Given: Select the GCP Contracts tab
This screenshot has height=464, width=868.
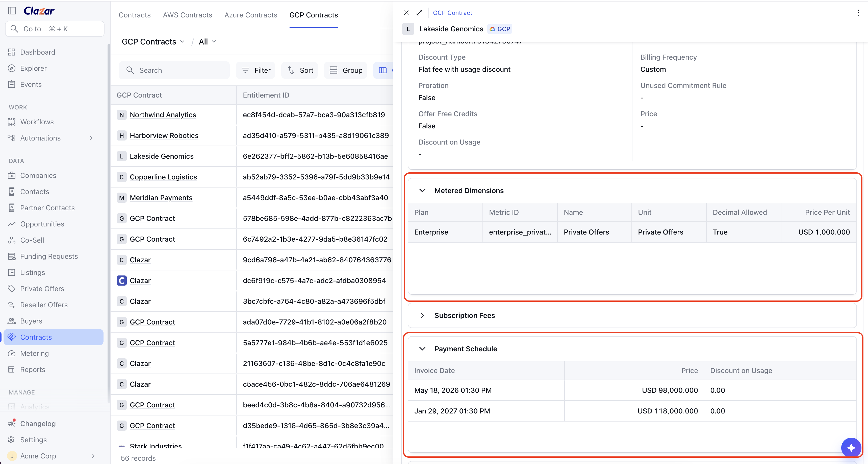Looking at the screenshot, I should 313,15.
